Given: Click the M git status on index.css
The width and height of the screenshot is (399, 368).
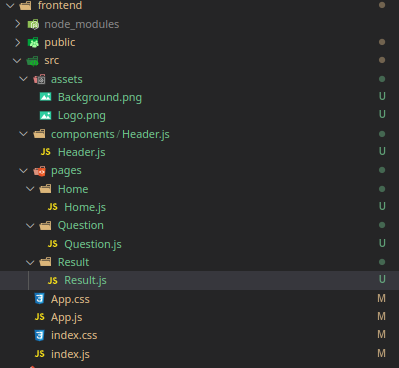Looking at the screenshot, I should 381,334.
